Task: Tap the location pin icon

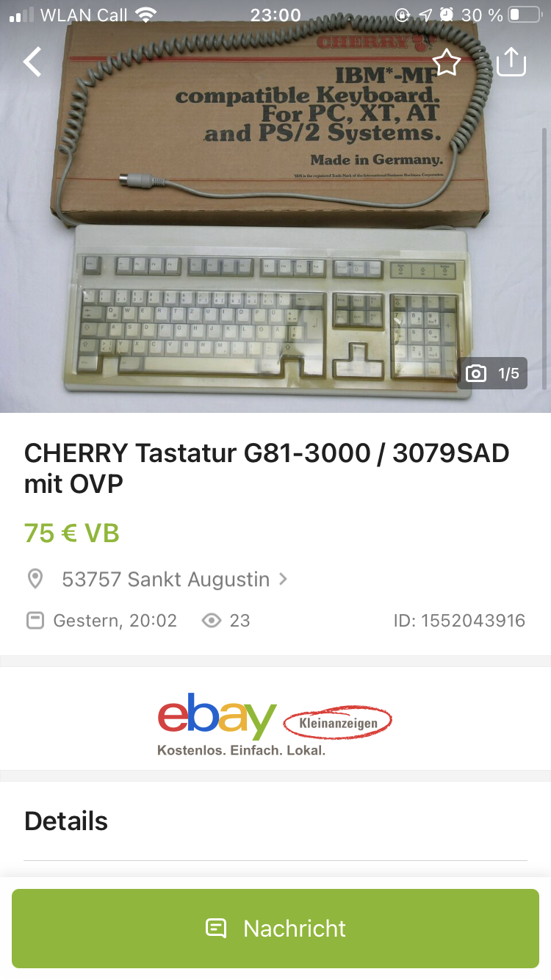Action: (35, 579)
